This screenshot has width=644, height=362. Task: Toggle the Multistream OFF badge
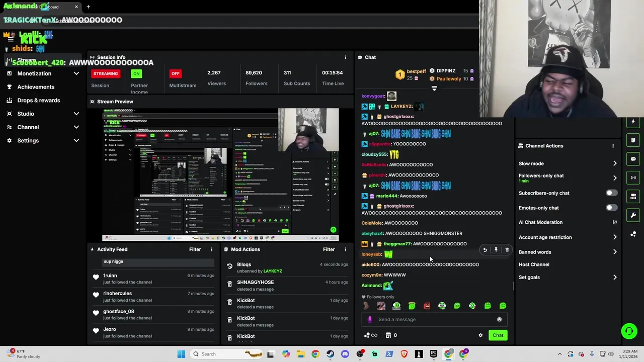coord(175,73)
